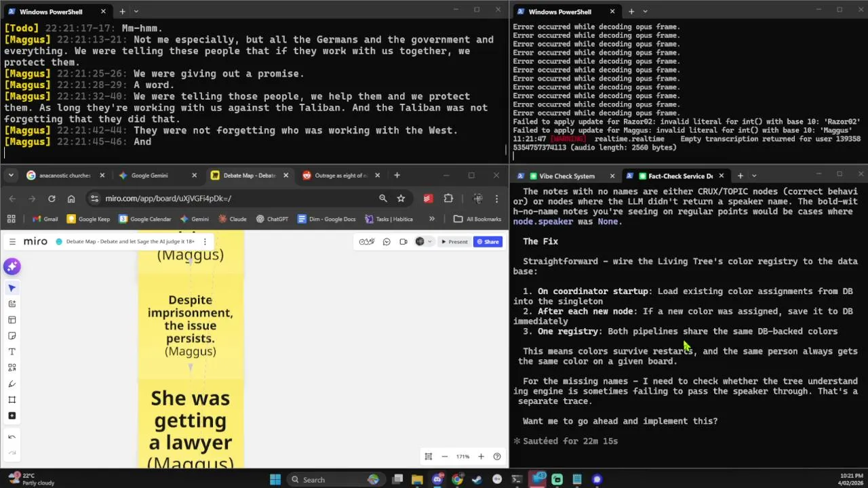
Task: Start Miro video call icon
Action: click(x=403, y=241)
